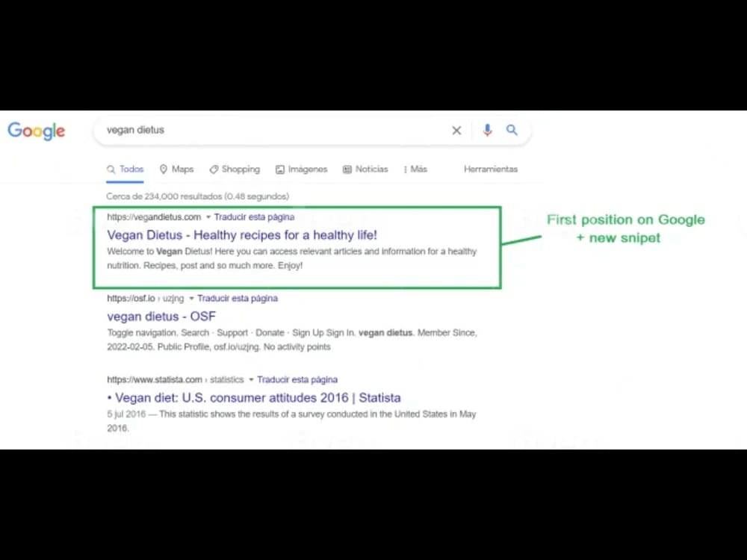Click the Welcome to Vegan Dietus snippet text
Image resolution: width=747 pixels, height=560 pixels.
pyautogui.click(x=291, y=258)
